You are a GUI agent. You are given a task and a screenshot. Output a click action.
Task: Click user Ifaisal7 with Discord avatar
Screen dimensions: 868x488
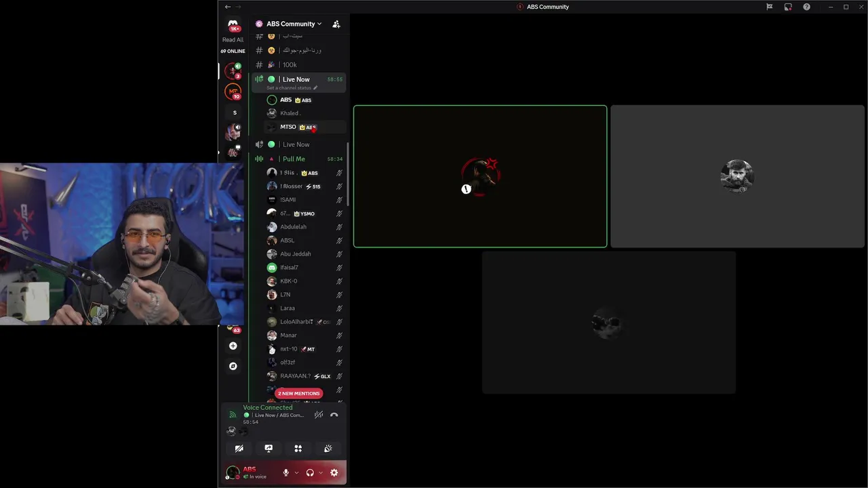click(304, 268)
